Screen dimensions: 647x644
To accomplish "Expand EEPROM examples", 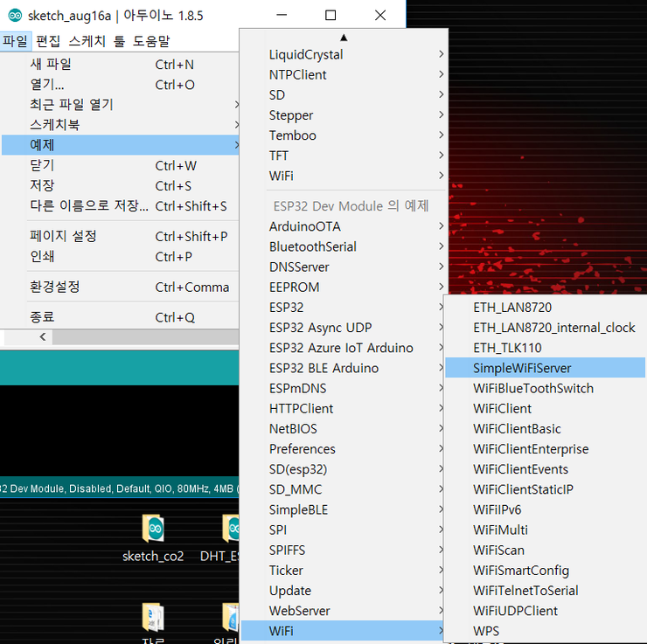I will [x=344, y=287].
